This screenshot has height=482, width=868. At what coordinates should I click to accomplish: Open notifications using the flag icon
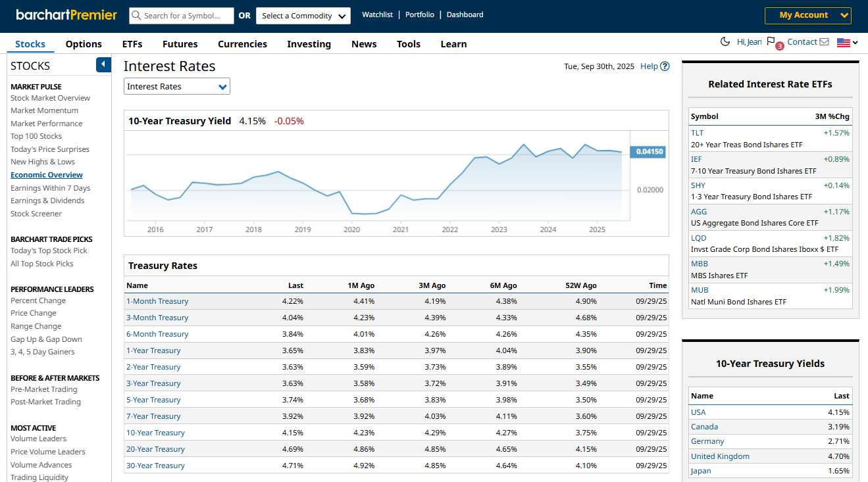(771, 41)
